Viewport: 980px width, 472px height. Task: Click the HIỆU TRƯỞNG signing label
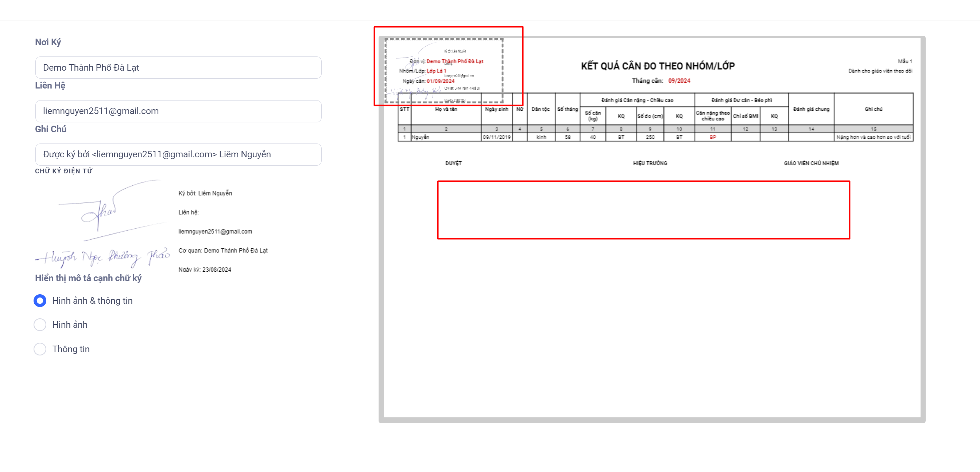click(x=650, y=163)
